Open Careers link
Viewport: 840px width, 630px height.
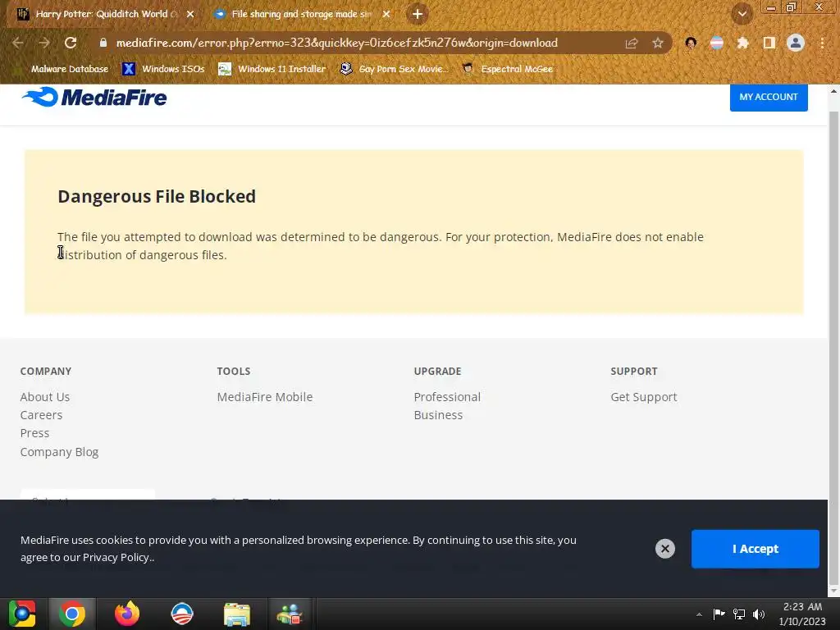coord(41,415)
